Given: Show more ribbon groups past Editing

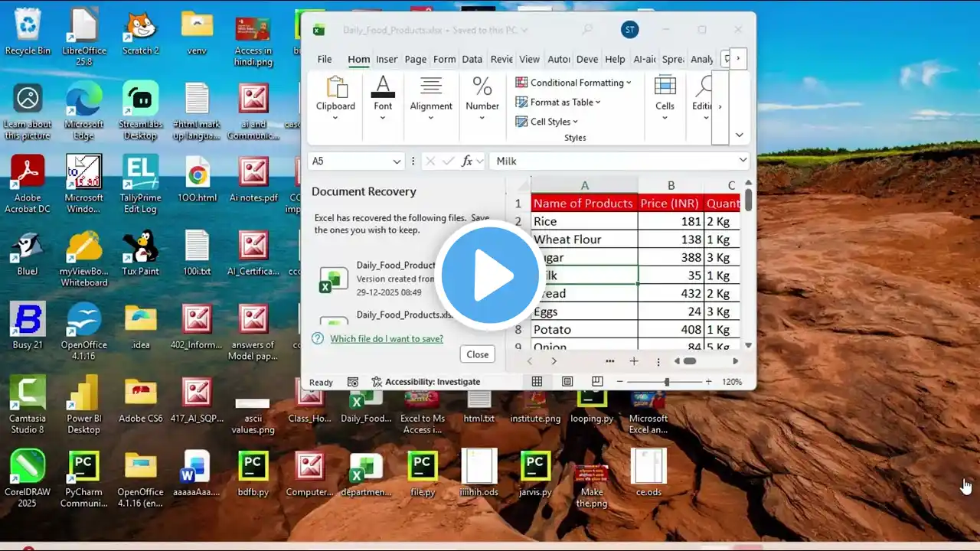Looking at the screenshot, I should click(x=720, y=106).
